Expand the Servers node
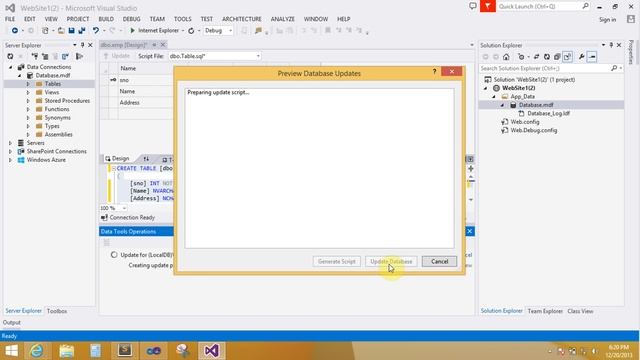 (x=11, y=143)
